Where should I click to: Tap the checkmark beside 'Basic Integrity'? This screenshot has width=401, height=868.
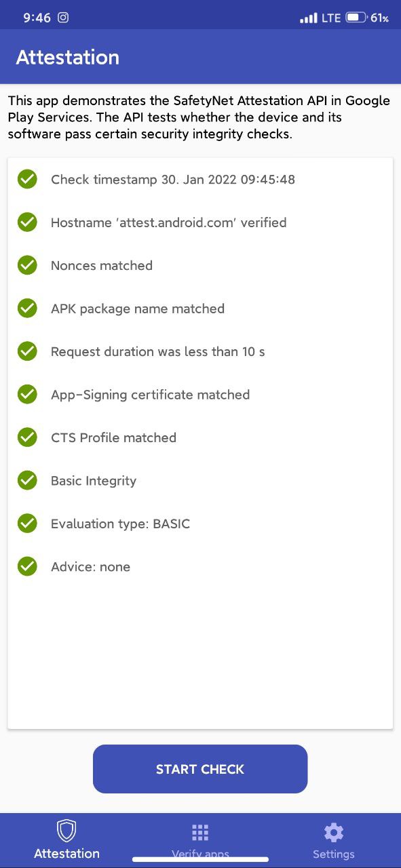tap(27, 480)
